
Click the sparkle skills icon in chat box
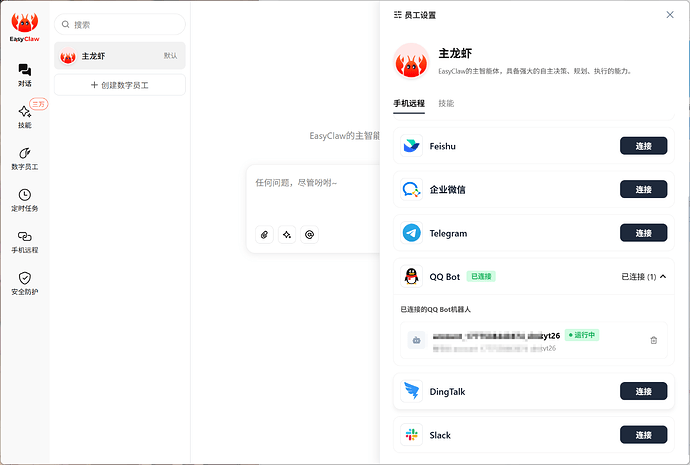287,234
